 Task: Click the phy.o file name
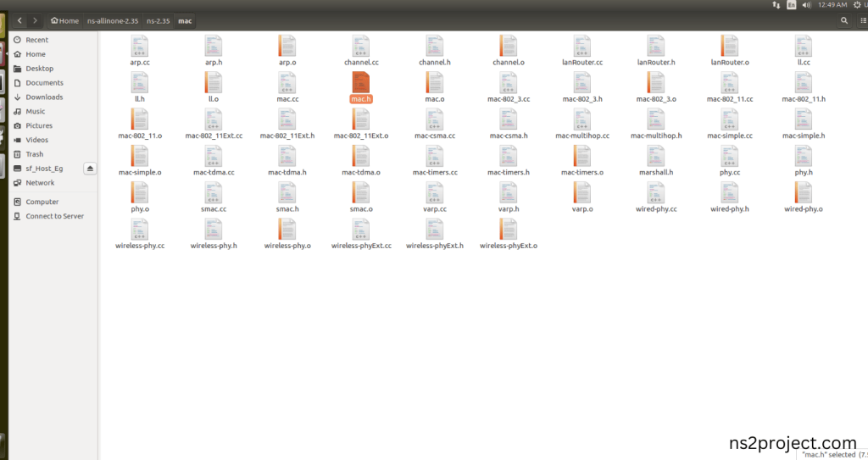tap(140, 209)
